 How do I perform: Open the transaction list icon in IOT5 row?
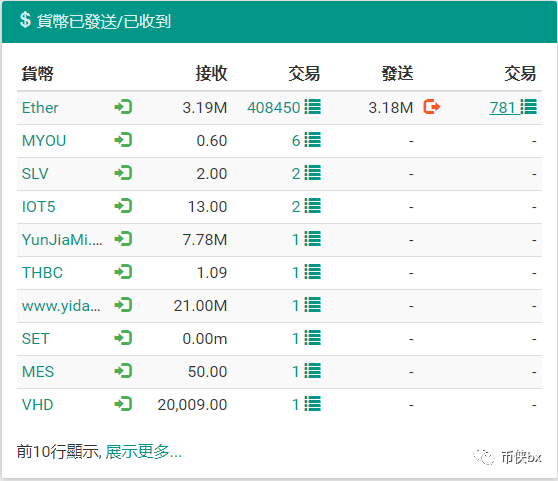(x=313, y=206)
